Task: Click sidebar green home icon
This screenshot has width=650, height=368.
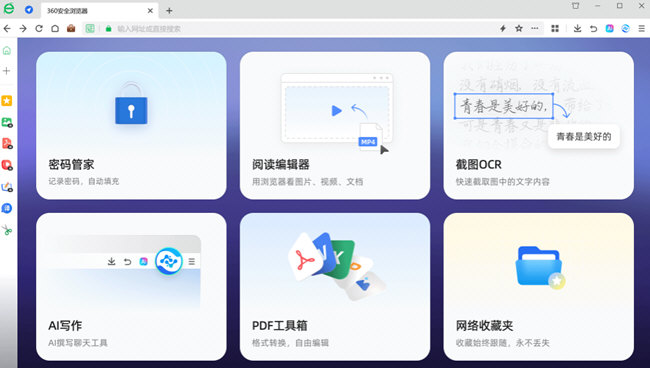Action: point(7,51)
